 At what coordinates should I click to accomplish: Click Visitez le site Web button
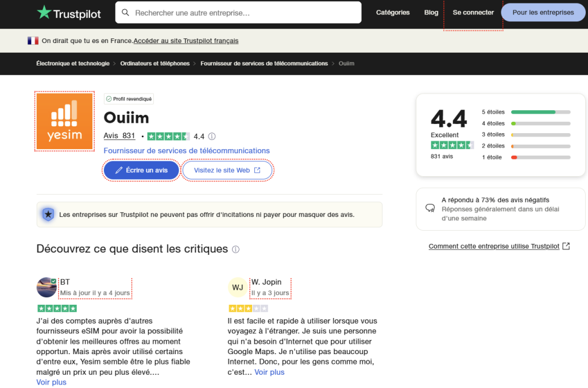pos(227,170)
